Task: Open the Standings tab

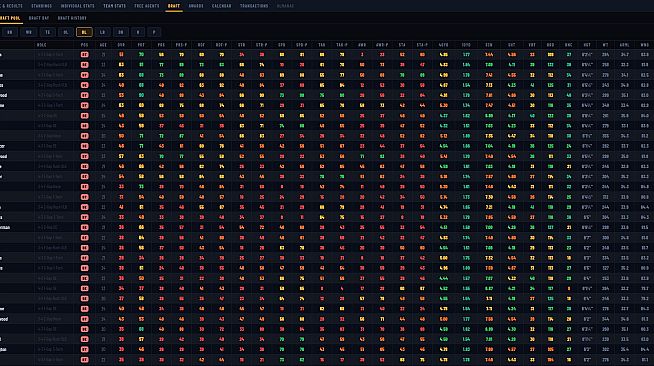Action: pos(41,6)
